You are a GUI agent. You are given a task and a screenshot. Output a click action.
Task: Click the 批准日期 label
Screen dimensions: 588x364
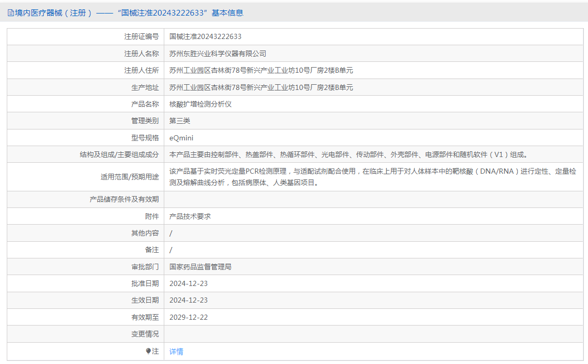click(145, 283)
